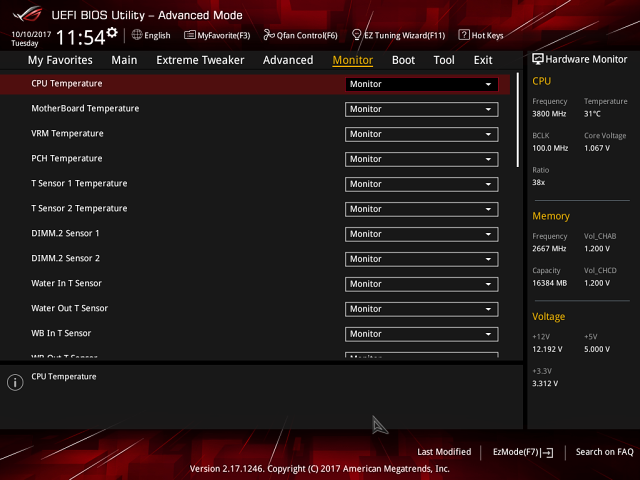Click CPU temperature value 31°C
This screenshot has height=480, width=640.
(x=592, y=114)
